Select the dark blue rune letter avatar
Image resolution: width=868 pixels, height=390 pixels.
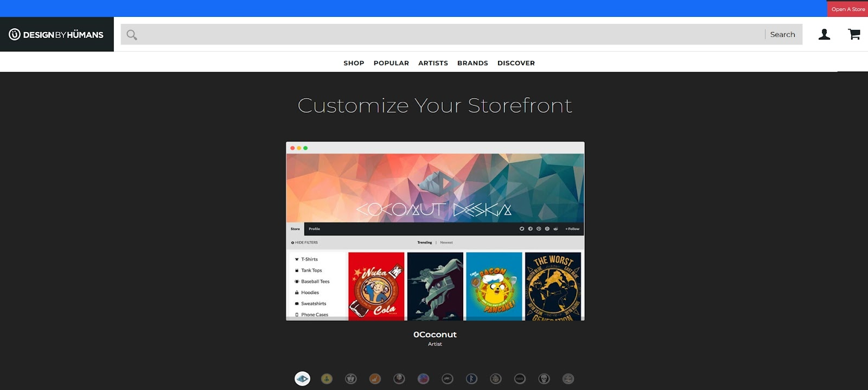[x=471, y=379]
